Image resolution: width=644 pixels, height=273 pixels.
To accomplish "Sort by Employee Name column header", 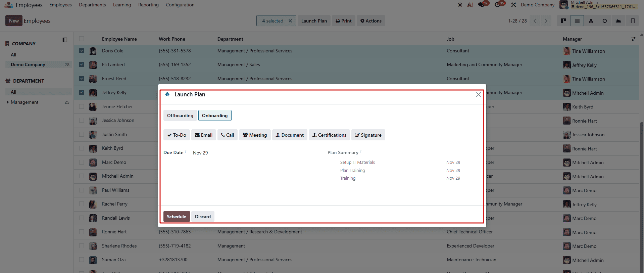I will (x=119, y=39).
